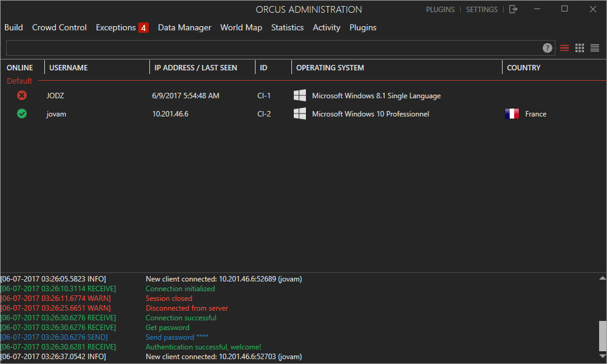Sort by the OPERATING SYSTEM column header
Viewport: 607px width, 364px height.
(330, 68)
